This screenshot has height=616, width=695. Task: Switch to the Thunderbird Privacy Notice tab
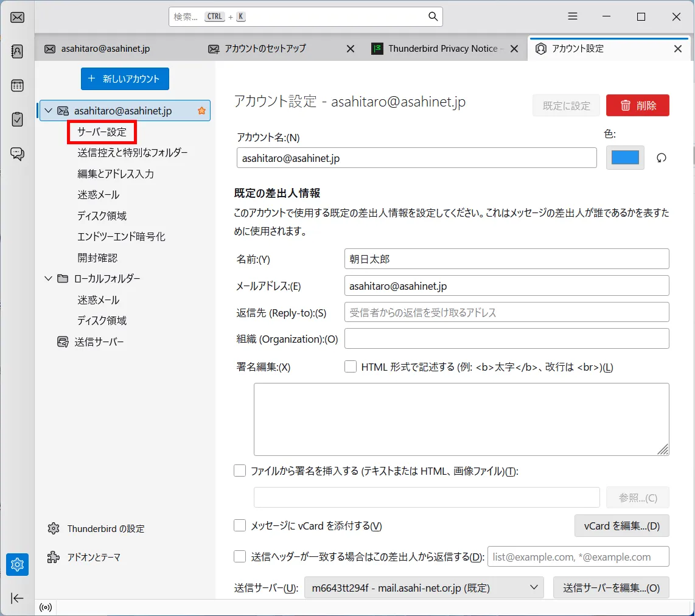tap(444, 48)
